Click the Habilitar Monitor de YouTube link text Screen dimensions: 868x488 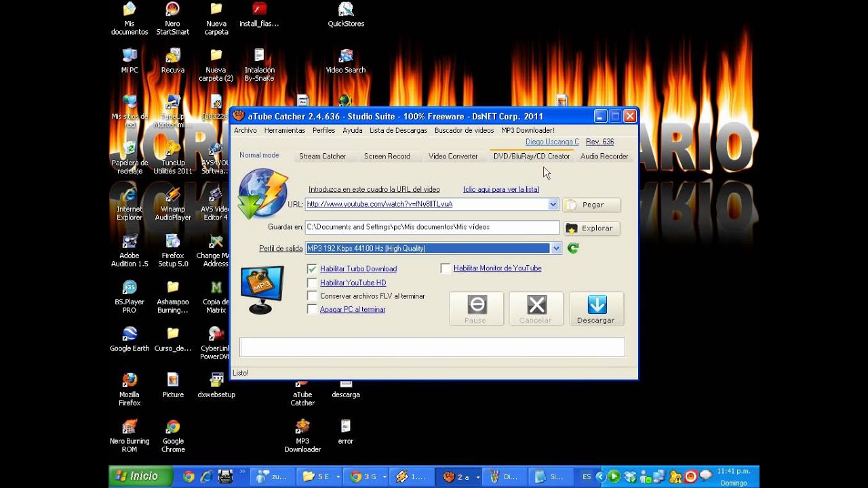(498, 268)
